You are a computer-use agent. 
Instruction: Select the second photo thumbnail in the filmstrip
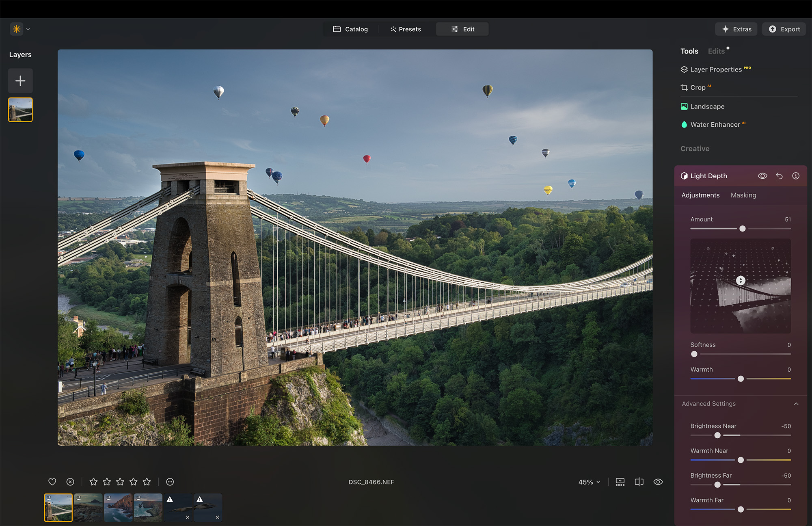pos(88,507)
